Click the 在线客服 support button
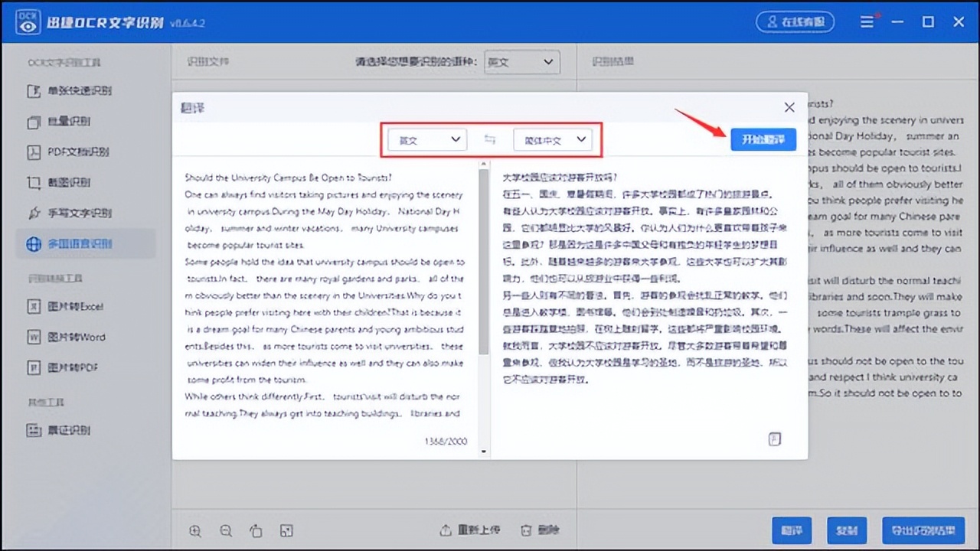The image size is (980, 551). click(x=795, y=21)
